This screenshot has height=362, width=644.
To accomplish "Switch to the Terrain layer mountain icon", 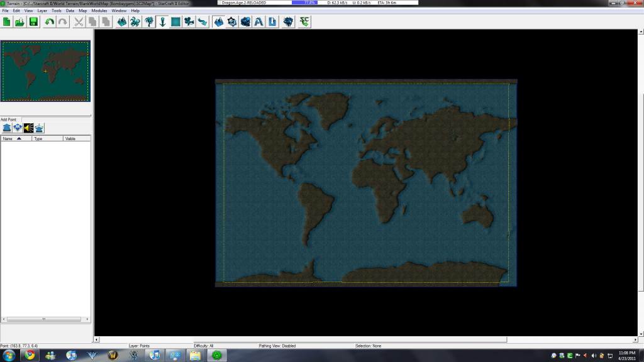I will [121, 22].
